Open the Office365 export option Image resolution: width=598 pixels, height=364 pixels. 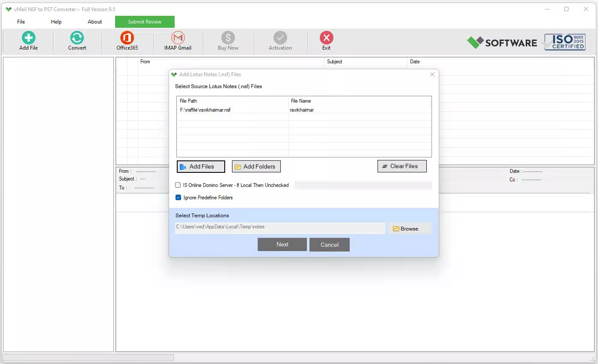point(127,38)
